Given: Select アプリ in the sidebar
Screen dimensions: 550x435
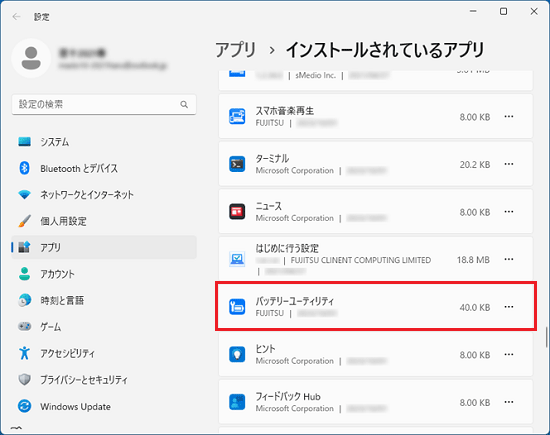Looking at the screenshot, I should 104,247.
